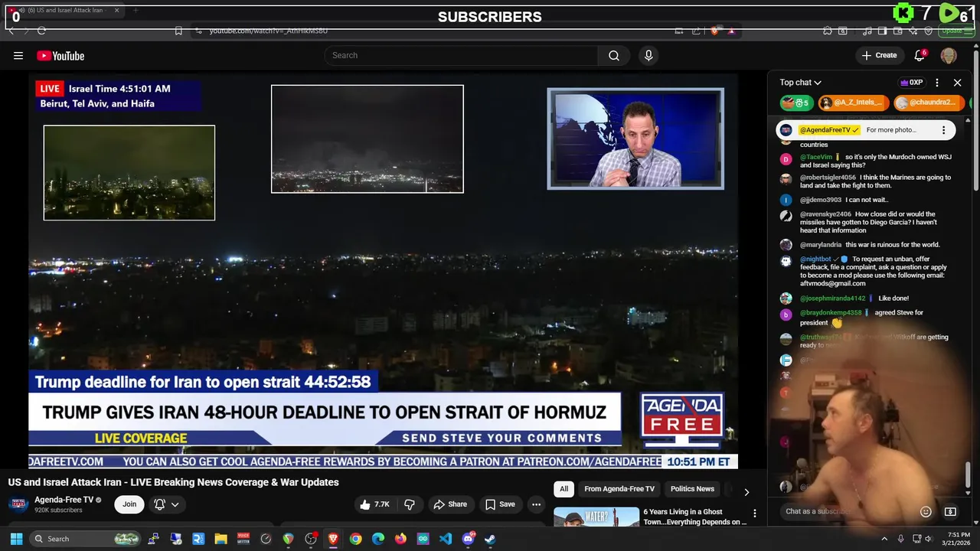The width and height of the screenshot is (980, 551).
Task: Start voice search with the microphone icon
Action: (648, 55)
